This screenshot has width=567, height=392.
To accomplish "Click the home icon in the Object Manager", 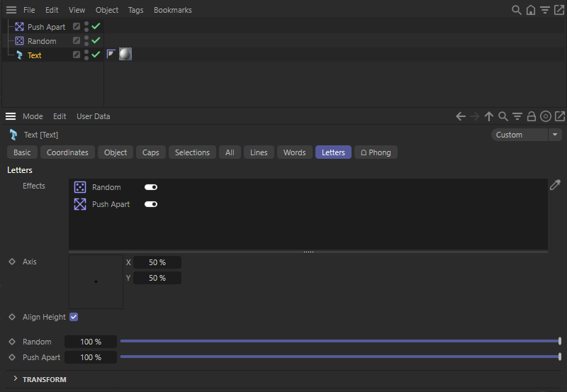I will click(531, 10).
